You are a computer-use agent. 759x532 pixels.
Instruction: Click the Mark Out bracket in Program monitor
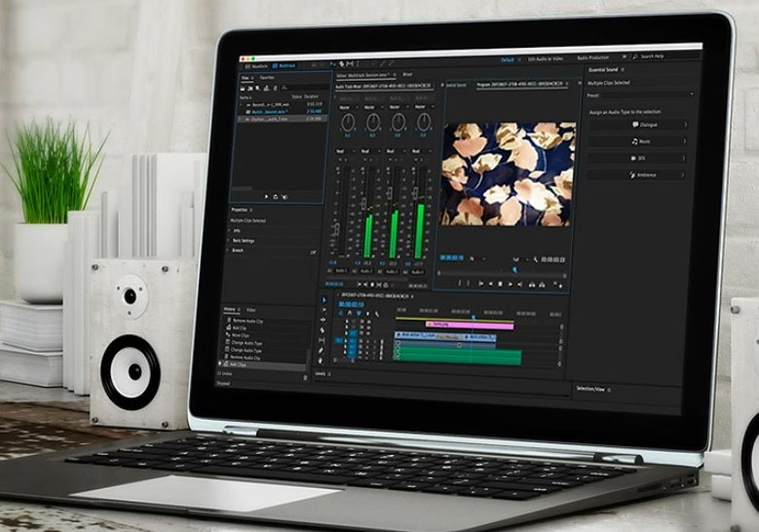coord(469,284)
